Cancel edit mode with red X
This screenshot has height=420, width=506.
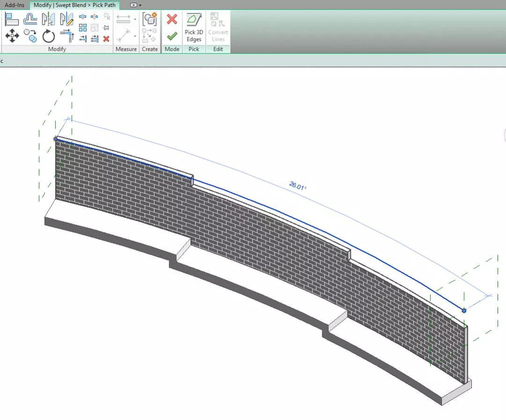[172, 19]
